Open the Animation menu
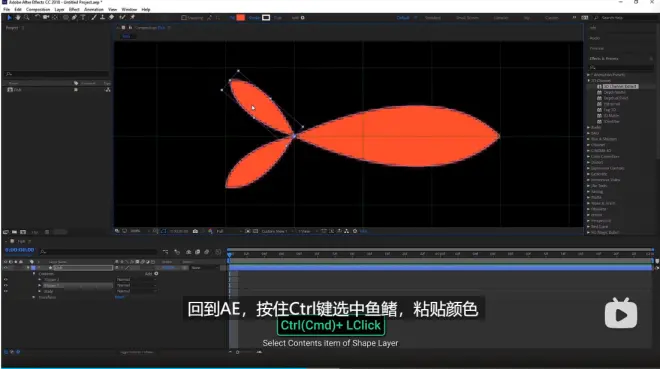The width and height of the screenshot is (660, 369). 94,9
